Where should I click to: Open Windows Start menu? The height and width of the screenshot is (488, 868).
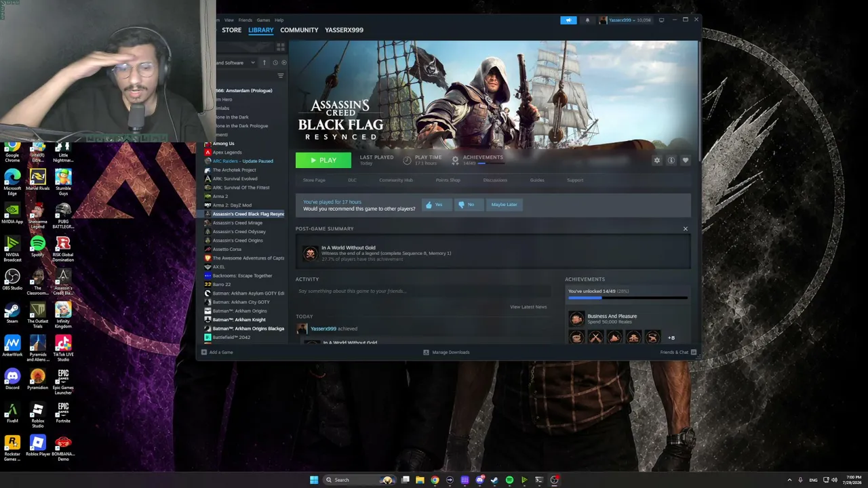(313, 480)
